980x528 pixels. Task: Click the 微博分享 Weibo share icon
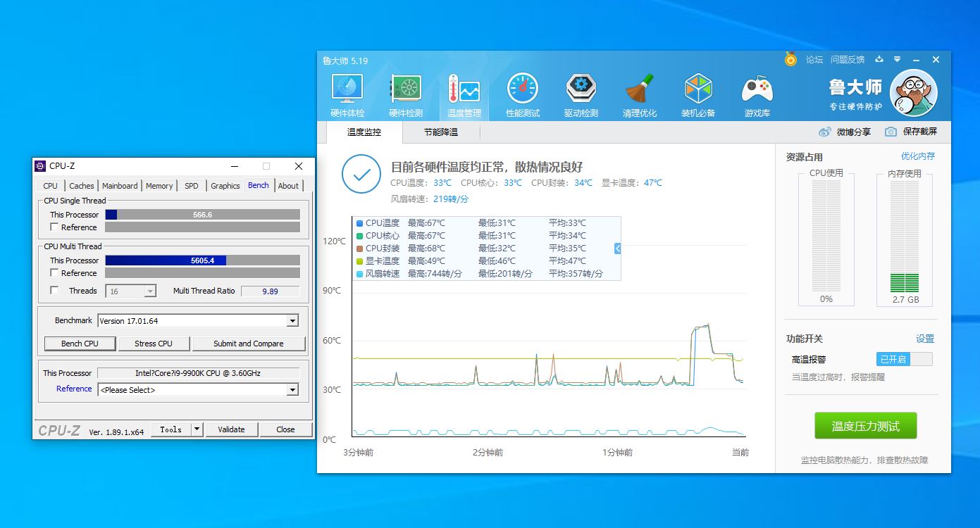point(825,132)
